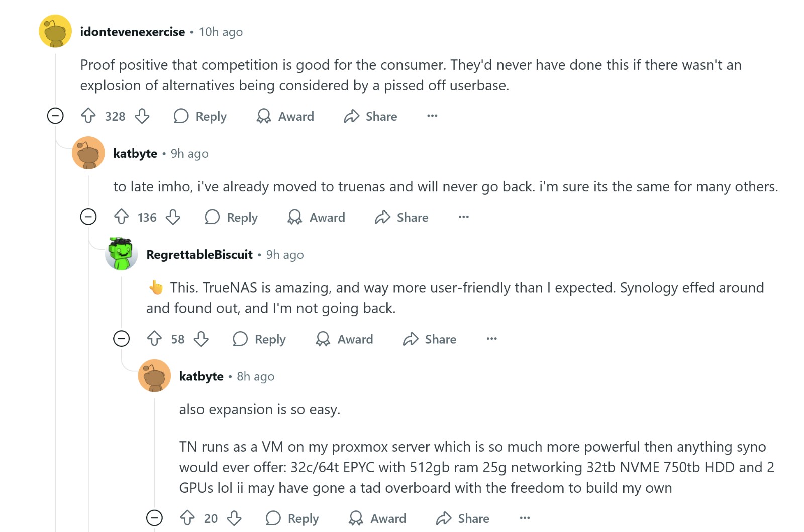The height and width of the screenshot is (532, 804).
Task: Share katbyte's proxmox server comment
Action: pyautogui.click(x=462, y=518)
